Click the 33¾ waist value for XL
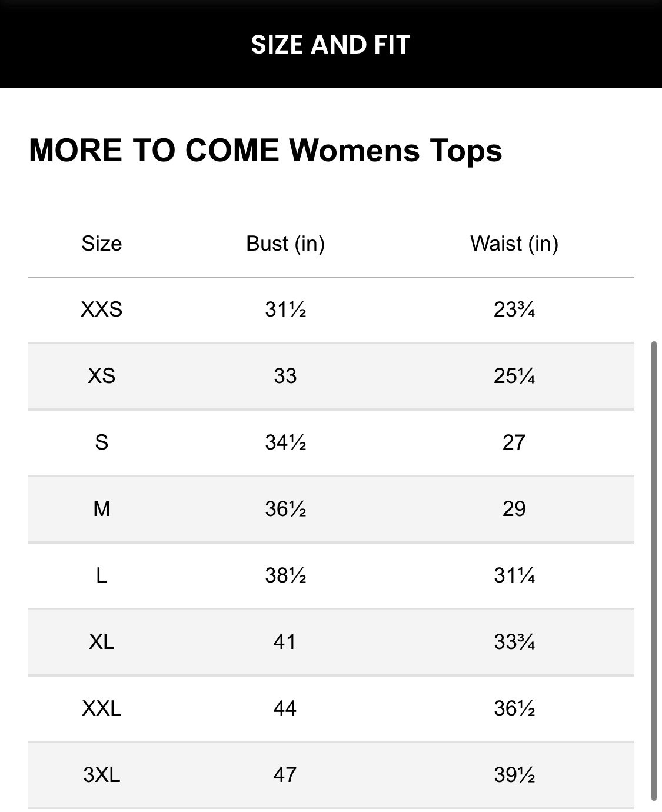 point(514,641)
